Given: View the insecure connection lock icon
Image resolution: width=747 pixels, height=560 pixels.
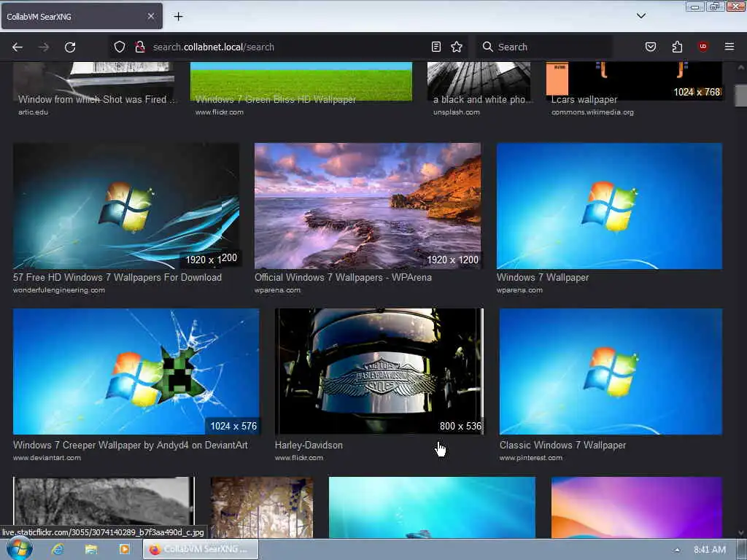Looking at the screenshot, I should click(139, 47).
